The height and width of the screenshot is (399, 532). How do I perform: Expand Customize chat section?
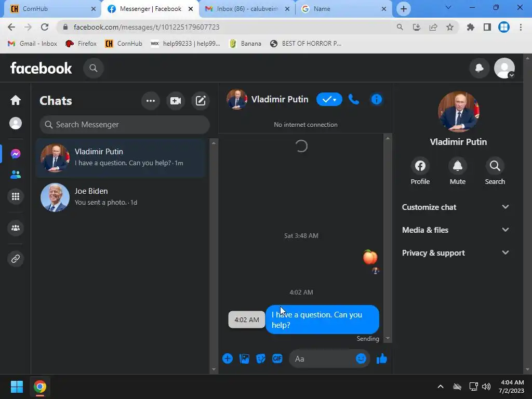(x=455, y=207)
